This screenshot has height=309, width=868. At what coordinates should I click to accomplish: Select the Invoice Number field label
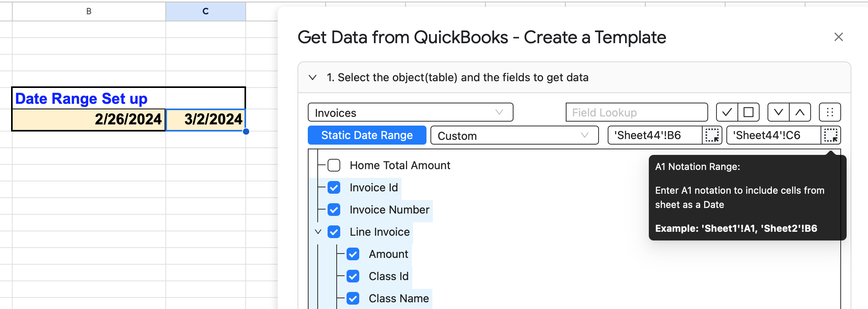(390, 210)
